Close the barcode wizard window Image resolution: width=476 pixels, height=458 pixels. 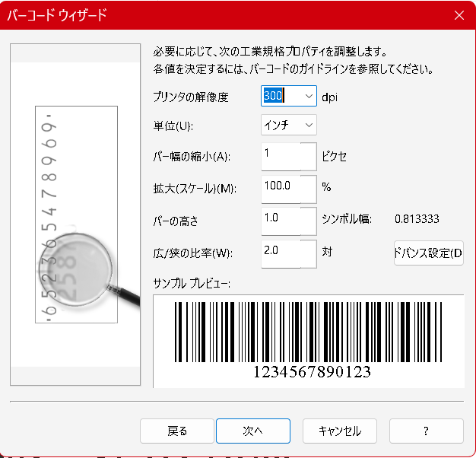pos(459,14)
